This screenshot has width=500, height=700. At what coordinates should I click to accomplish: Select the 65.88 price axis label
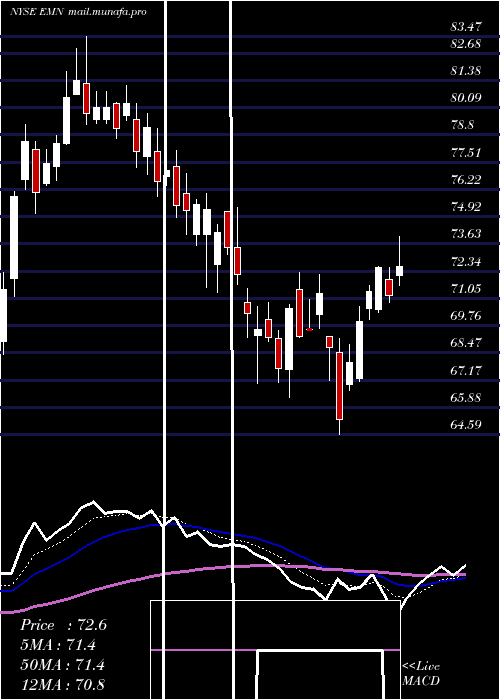[466, 398]
